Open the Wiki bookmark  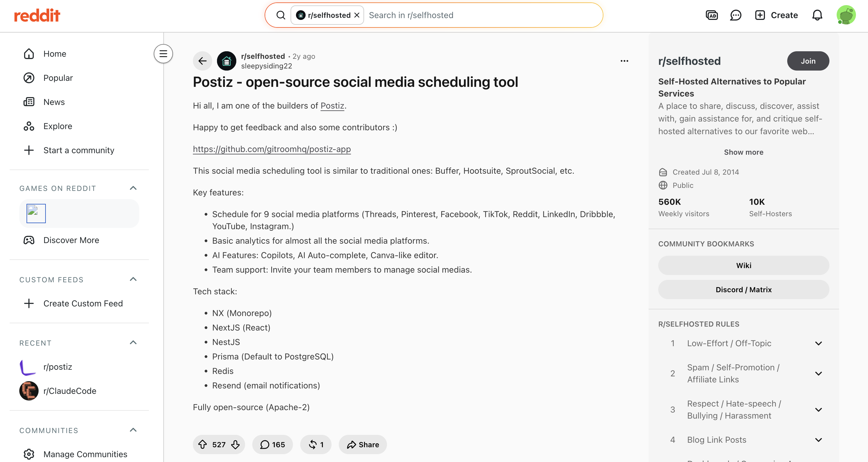tap(744, 265)
